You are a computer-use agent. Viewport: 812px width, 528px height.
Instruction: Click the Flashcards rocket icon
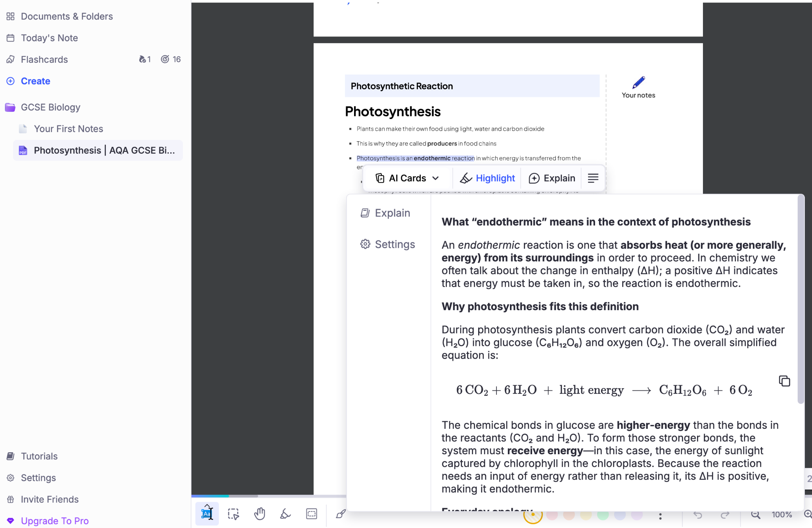[10, 60]
